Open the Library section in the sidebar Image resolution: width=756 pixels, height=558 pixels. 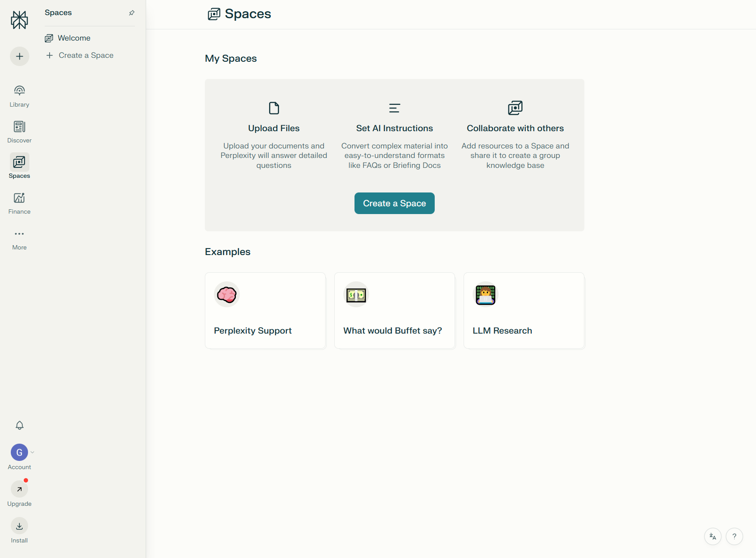tap(19, 95)
